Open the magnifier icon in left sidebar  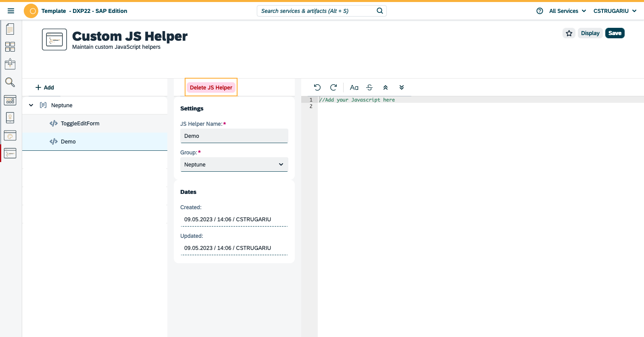(x=10, y=82)
